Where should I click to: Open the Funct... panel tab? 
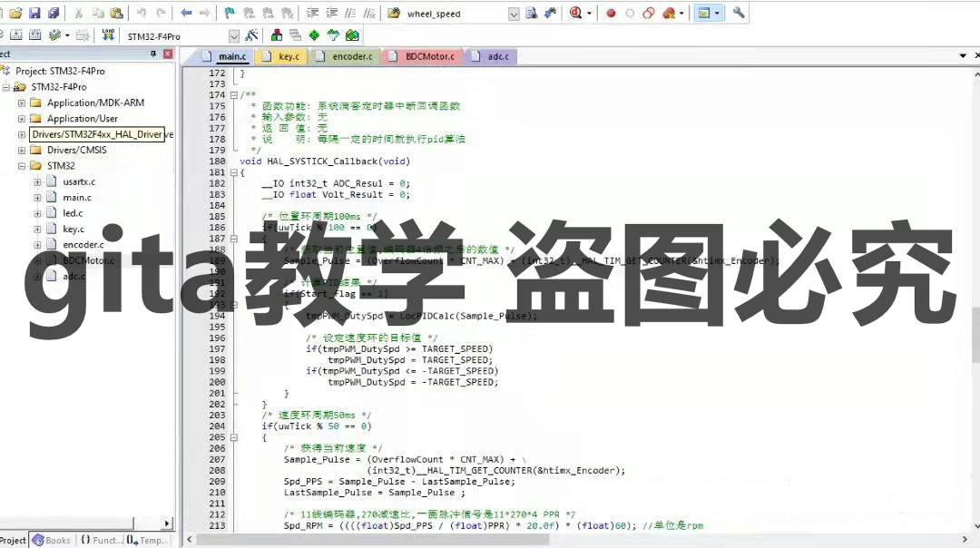tap(100, 541)
